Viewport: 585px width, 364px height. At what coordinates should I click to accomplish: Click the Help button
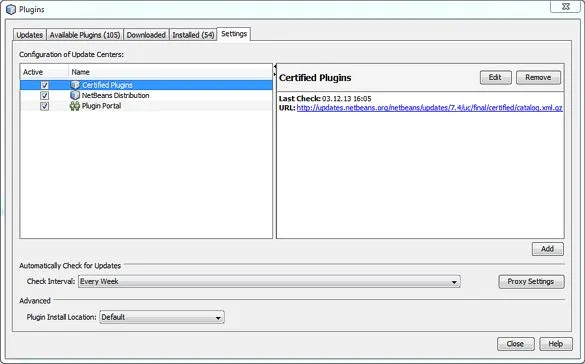(x=556, y=344)
